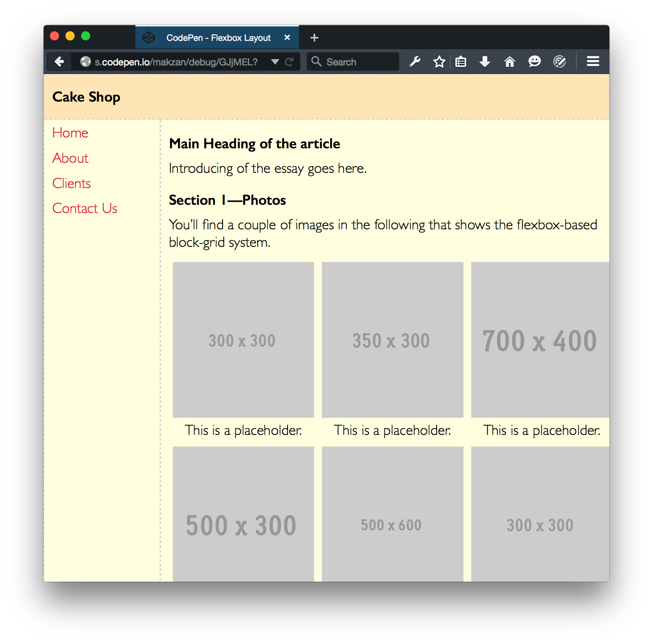Viewport: 653px width, 644px height.
Task: Click the smiley face chat icon
Action: (534, 62)
